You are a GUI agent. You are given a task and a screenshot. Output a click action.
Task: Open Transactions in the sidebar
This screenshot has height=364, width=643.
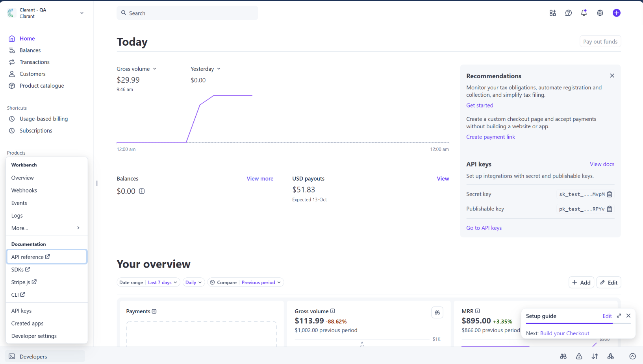(35, 62)
